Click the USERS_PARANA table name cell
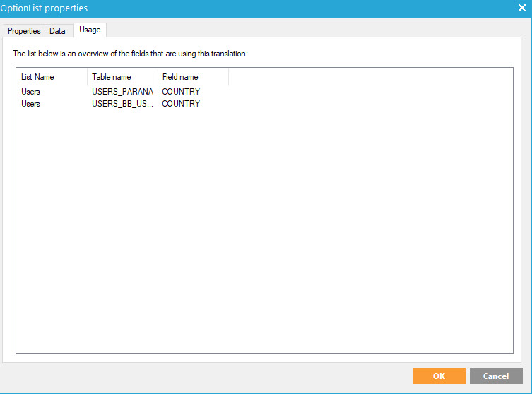Image resolution: width=532 pixels, height=394 pixels. pos(122,92)
